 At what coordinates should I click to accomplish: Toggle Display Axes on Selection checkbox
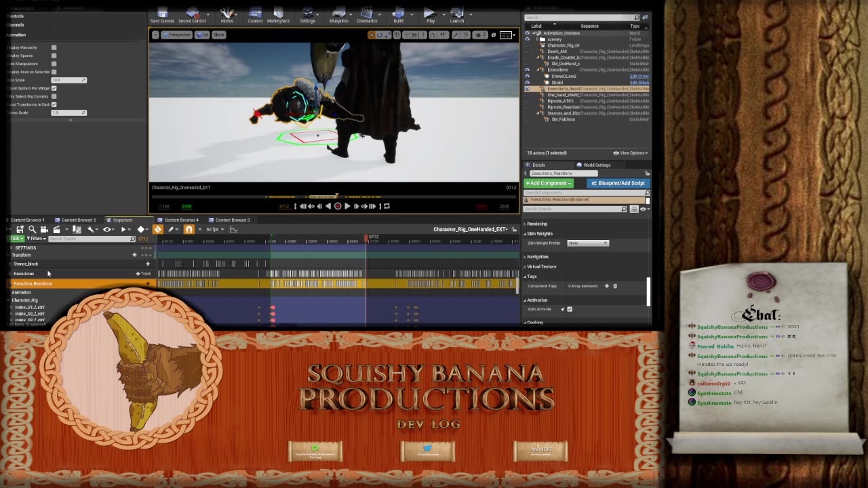click(54, 72)
